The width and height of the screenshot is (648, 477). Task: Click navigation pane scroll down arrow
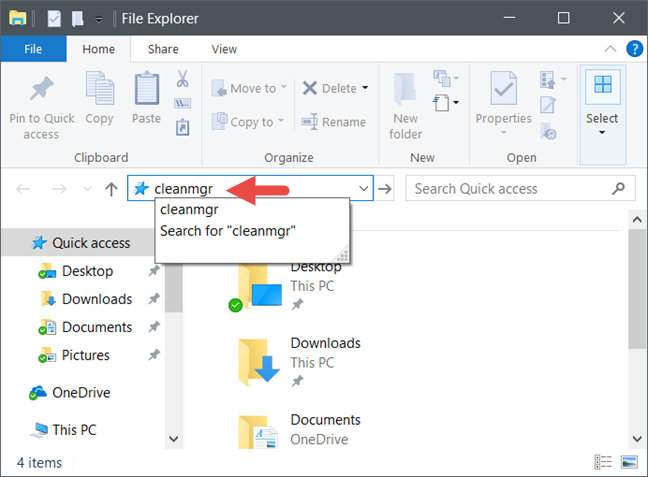coord(174,439)
